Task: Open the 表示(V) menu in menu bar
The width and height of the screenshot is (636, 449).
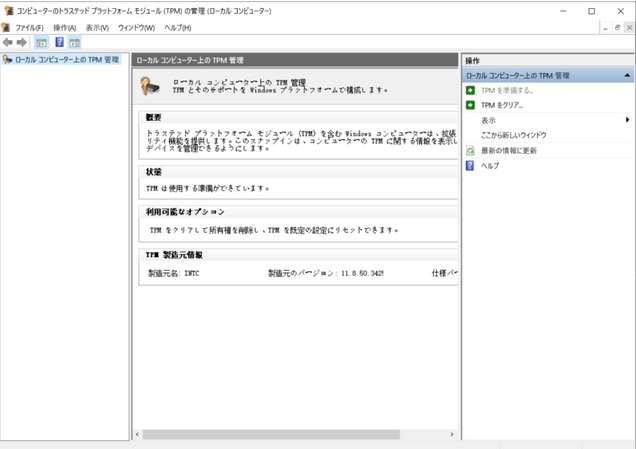Action: [97, 27]
